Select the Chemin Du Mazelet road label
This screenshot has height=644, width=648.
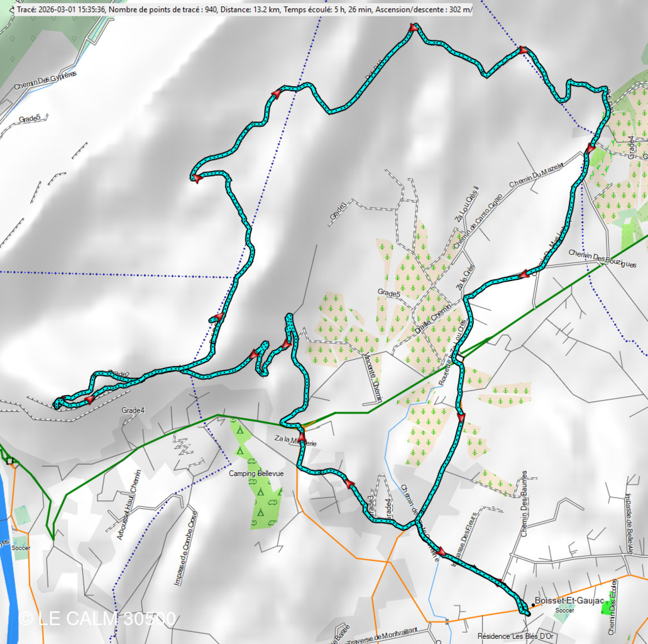(536, 174)
